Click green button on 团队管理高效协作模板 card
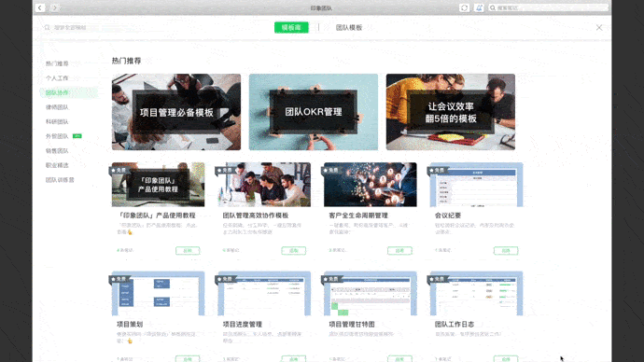This screenshot has height=362, width=644. [x=294, y=250]
